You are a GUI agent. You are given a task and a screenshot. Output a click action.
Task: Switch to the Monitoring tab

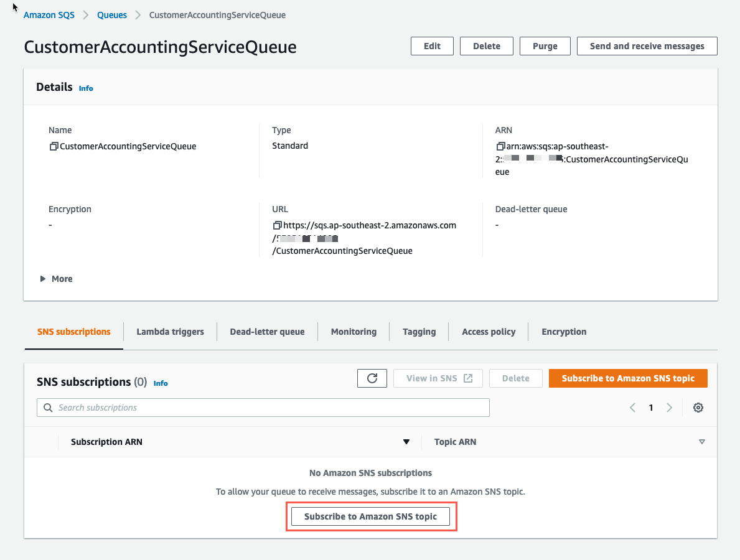[x=354, y=332]
